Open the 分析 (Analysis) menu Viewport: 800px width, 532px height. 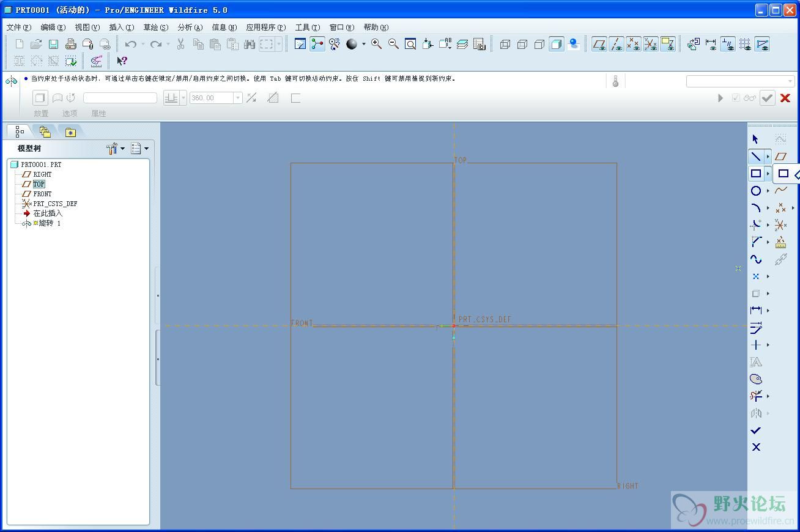point(190,27)
